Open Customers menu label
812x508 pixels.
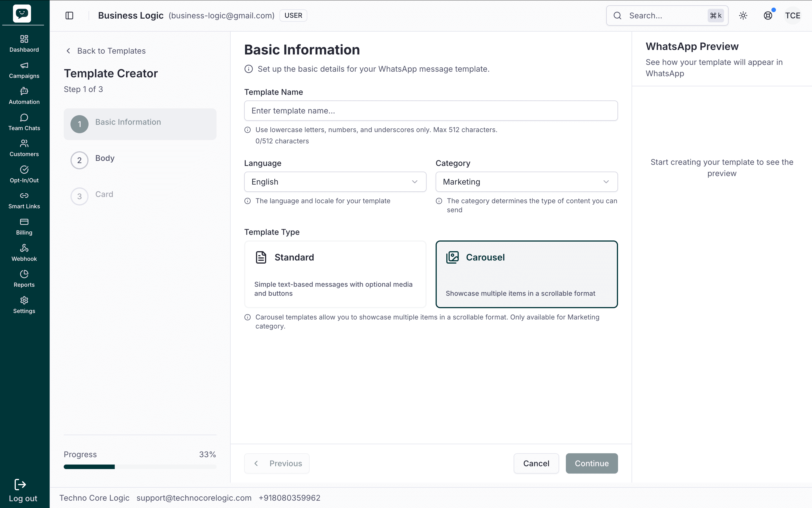tap(24, 154)
